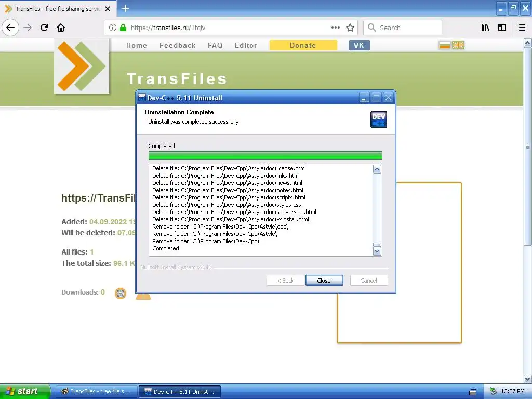Click the yellow Donate button
The image size is (532, 399).
pyautogui.click(x=303, y=45)
